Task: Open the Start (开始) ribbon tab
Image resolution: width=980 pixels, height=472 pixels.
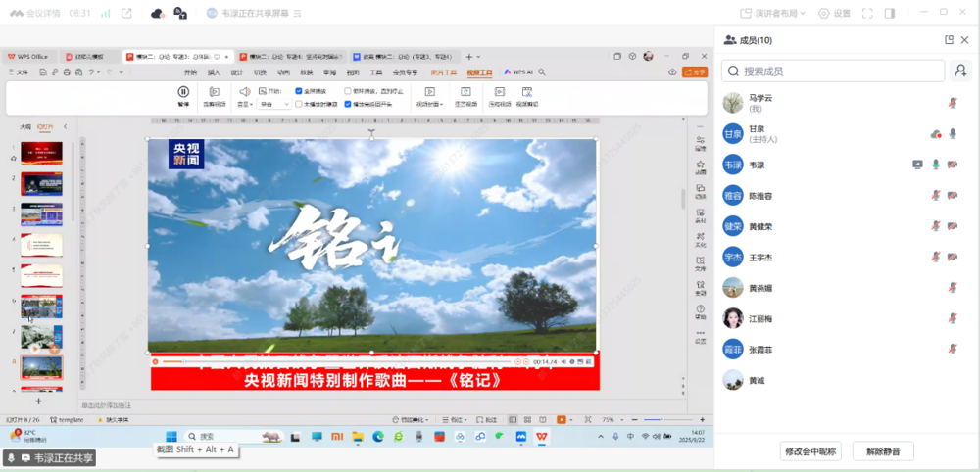Action: (191, 72)
